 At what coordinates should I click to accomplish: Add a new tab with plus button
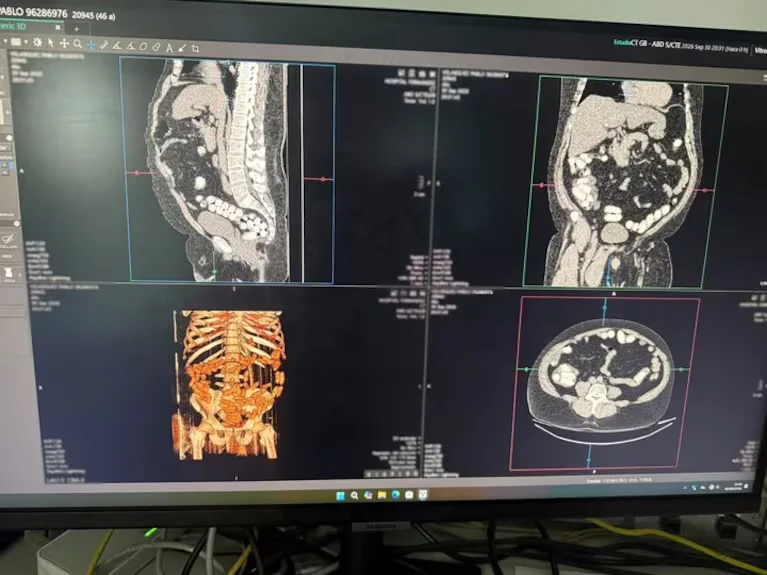pos(76,29)
